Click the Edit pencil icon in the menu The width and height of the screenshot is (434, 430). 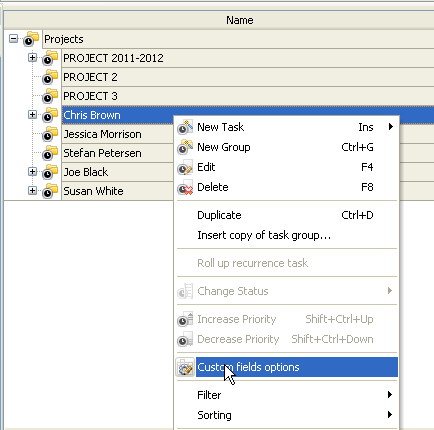(x=185, y=167)
